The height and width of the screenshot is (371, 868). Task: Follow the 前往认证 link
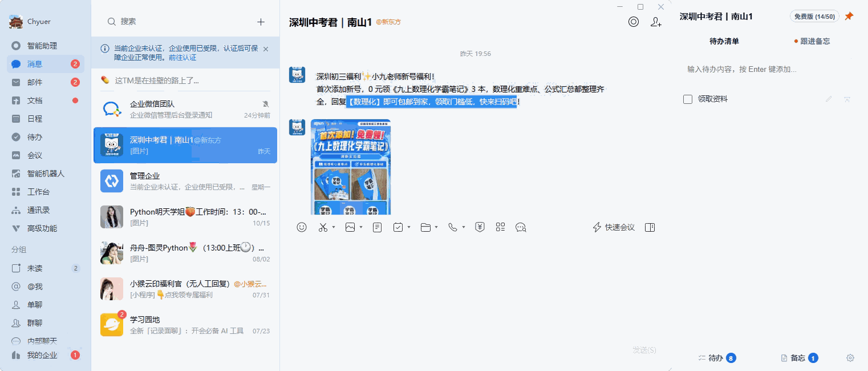coord(182,58)
